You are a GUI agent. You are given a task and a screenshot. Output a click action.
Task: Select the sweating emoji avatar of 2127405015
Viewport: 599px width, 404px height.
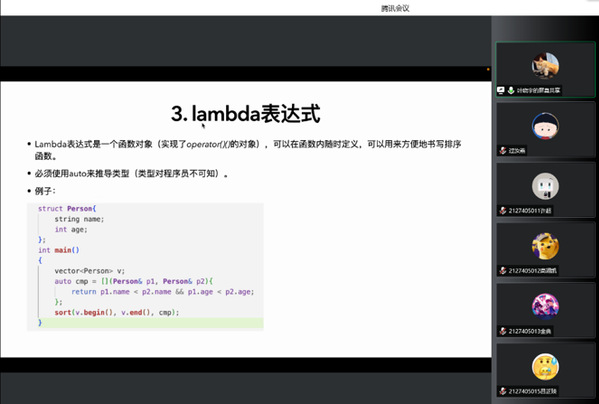coord(545,367)
